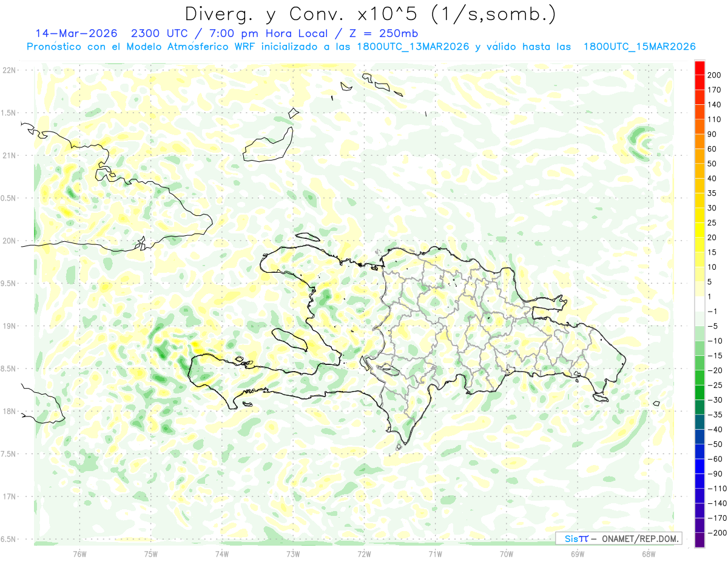This screenshot has height=562, width=728.
Task: Click the green swatch between -20 and -25
Action: click(700, 378)
